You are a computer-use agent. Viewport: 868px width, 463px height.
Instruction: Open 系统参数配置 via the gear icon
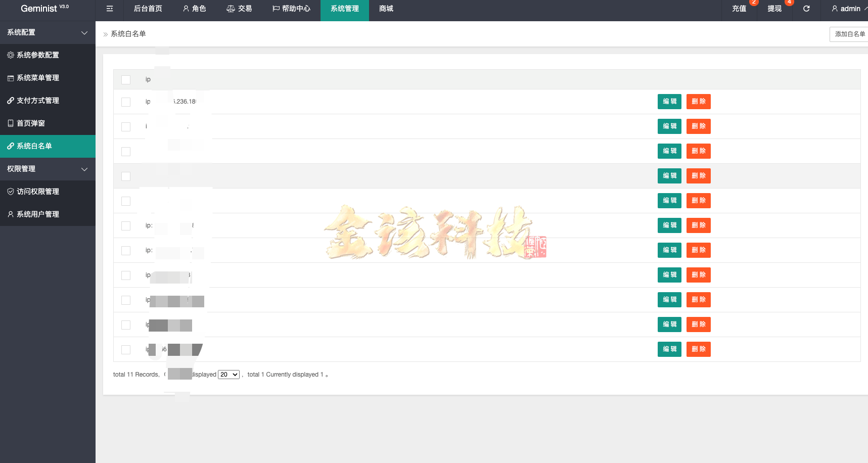point(11,55)
